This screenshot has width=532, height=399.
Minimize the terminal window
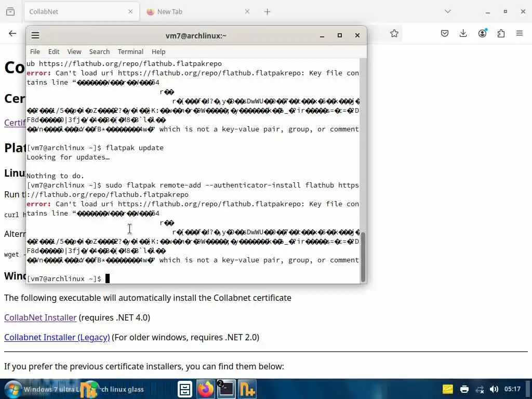(x=322, y=36)
